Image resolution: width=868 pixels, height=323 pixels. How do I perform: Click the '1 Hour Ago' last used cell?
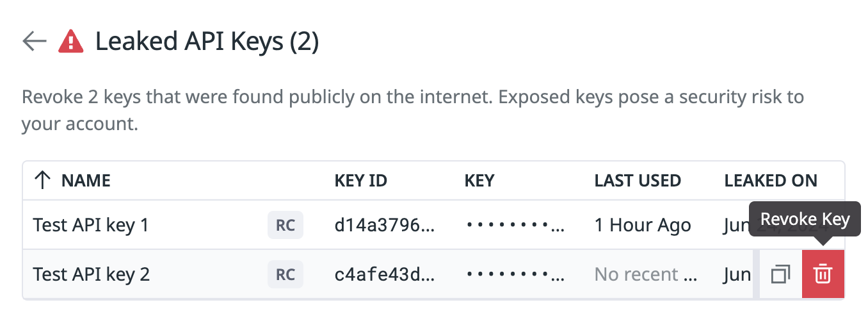tap(643, 226)
